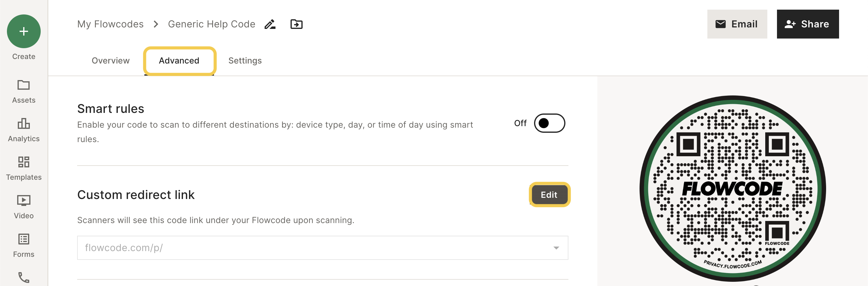Click the pencil rename icon
868x286 pixels.
(270, 24)
